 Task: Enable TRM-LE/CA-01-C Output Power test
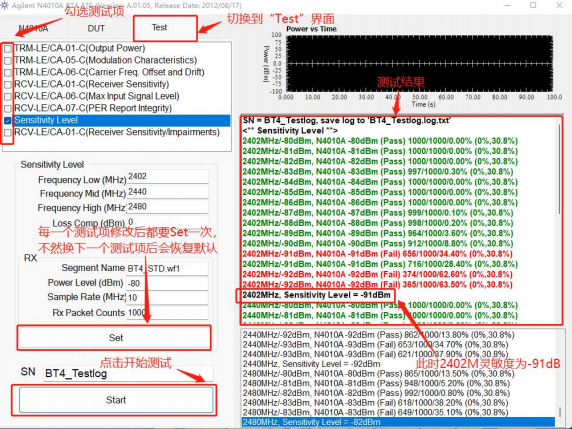point(8,49)
